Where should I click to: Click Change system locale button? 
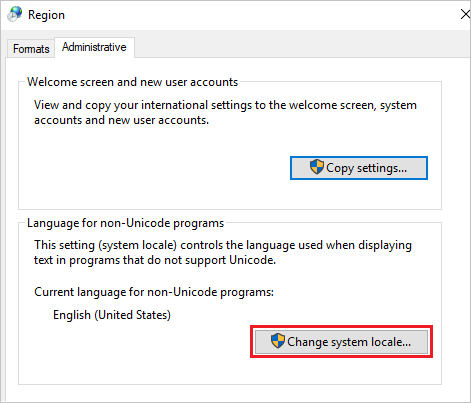click(341, 342)
